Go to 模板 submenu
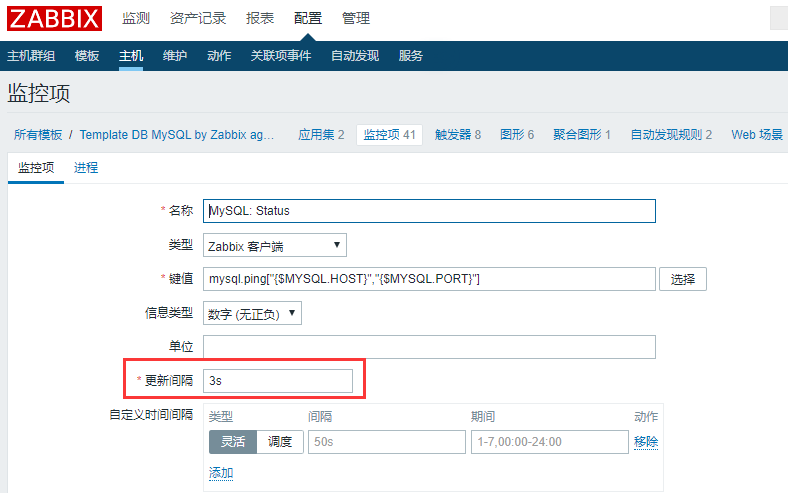The height and width of the screenshot is (493, 788). (87, 56)
